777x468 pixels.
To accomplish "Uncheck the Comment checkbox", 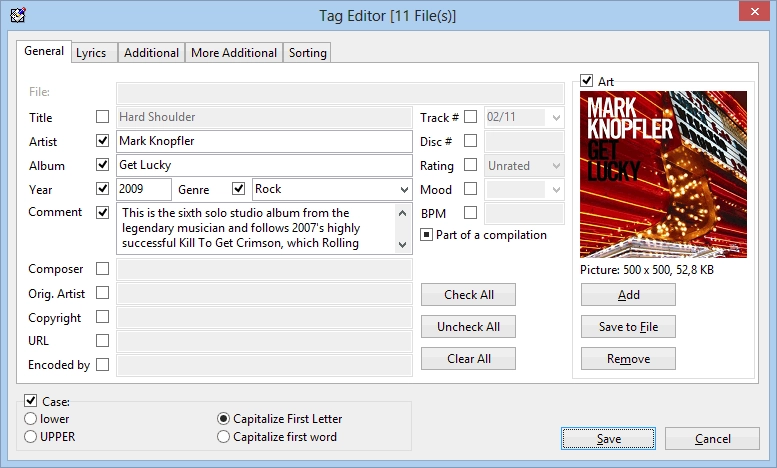I will pos(103,213).
